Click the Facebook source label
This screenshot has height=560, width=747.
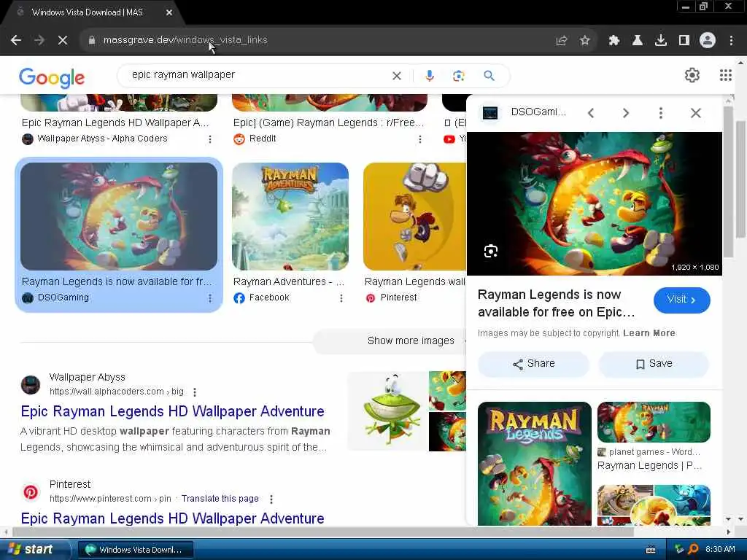coord(269,297)
